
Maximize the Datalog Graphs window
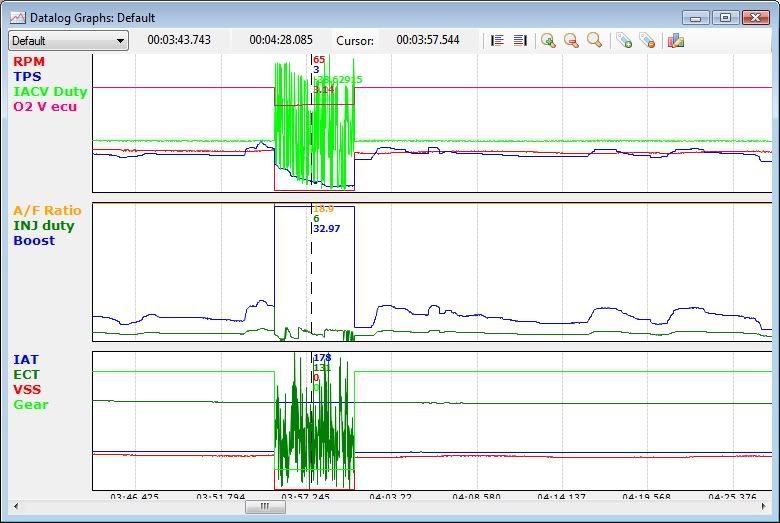(725, 18)
